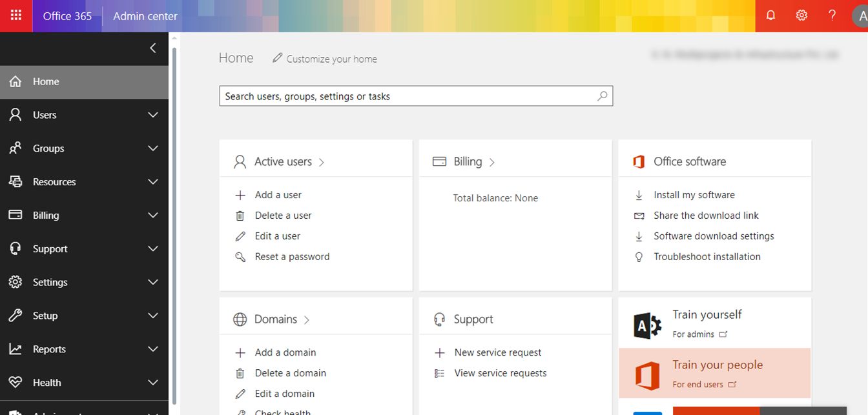Click Customize your home
Screen dimensions: 868x415
tap(331, 59)
